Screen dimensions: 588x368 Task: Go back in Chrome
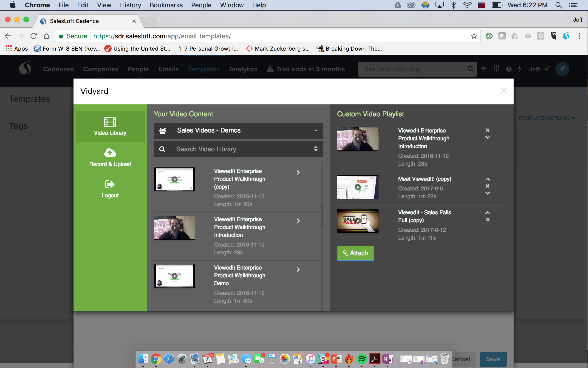tap(8, 36)
